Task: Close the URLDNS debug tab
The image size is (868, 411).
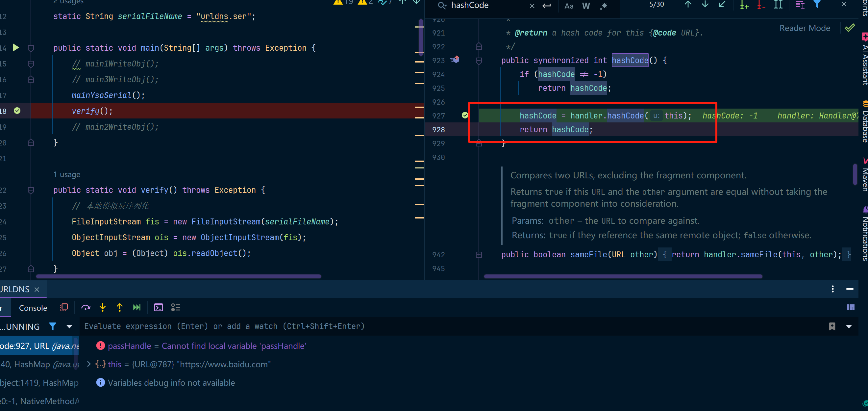Action: (37, 290)
